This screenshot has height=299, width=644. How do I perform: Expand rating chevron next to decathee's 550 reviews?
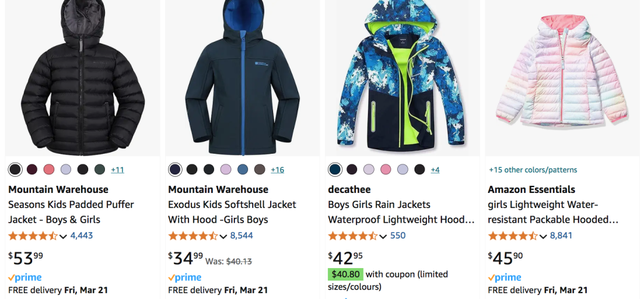point(383,236)
